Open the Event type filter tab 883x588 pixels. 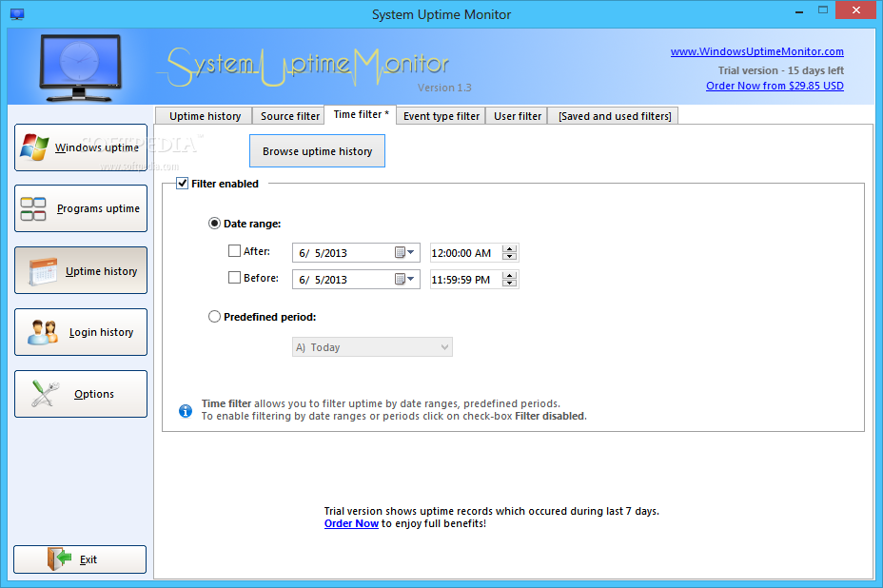pyautogui.click(x=441, y=116)
